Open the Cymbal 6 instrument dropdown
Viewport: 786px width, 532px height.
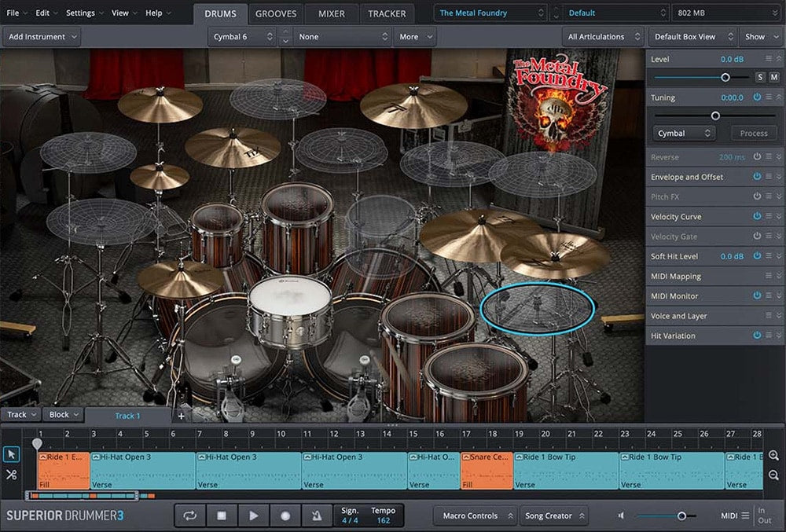click(243, 37)
